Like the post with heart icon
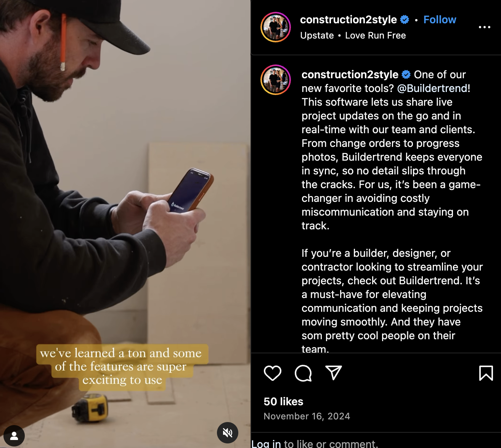Screen dimensions: 501x448 tap(273, 373)
